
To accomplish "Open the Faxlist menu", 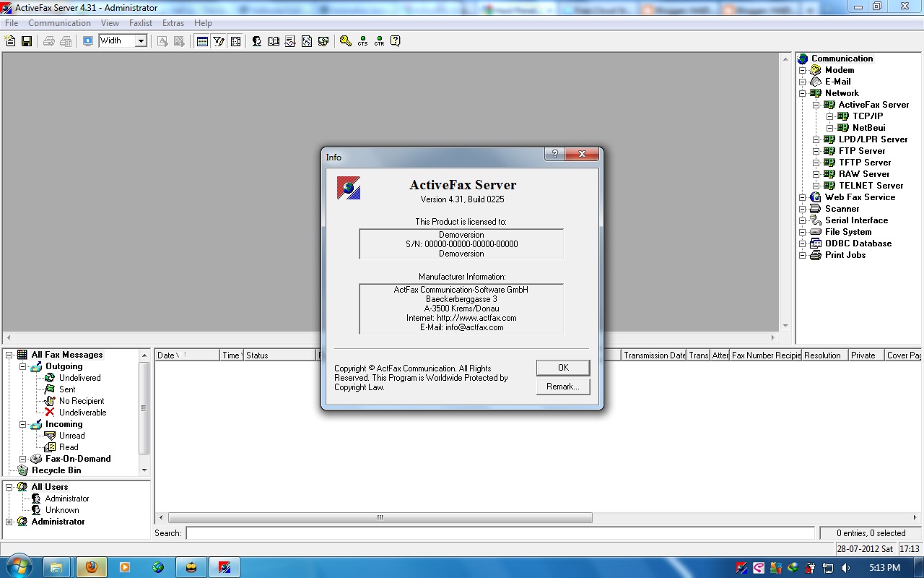I will [141, 23].
